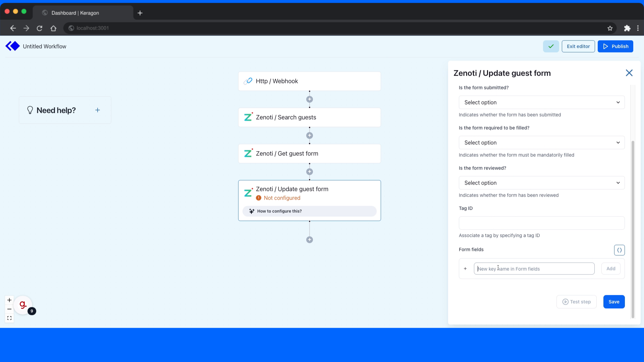
Task: Click the Not configured warning icon
Action: coord(259,198)
